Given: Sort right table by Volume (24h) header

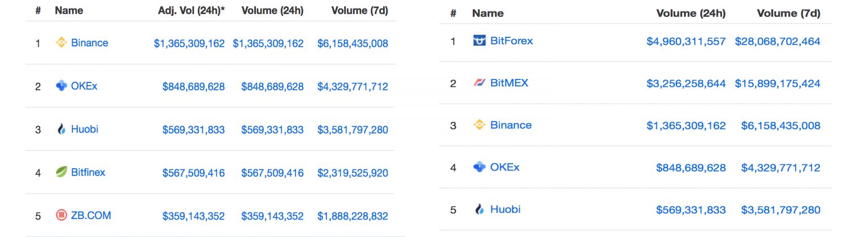Looking at the screenshot, I should click(691, 13).
